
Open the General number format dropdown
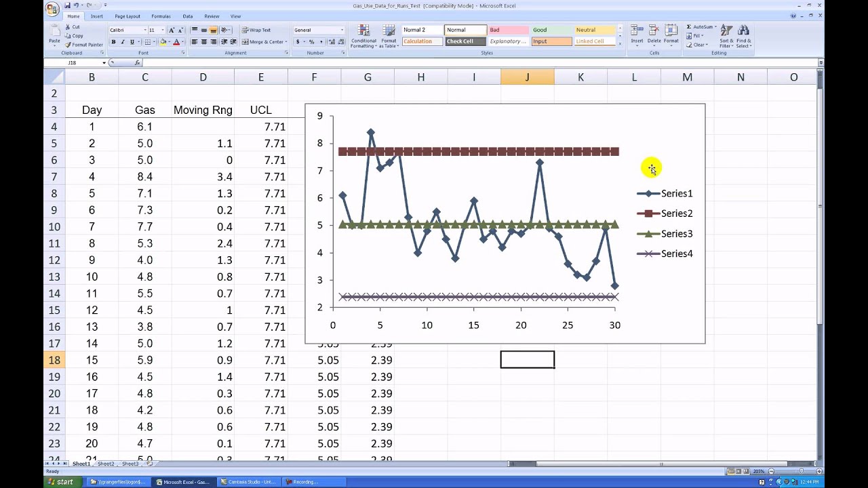pyautogui.click(x=342, y=30)
